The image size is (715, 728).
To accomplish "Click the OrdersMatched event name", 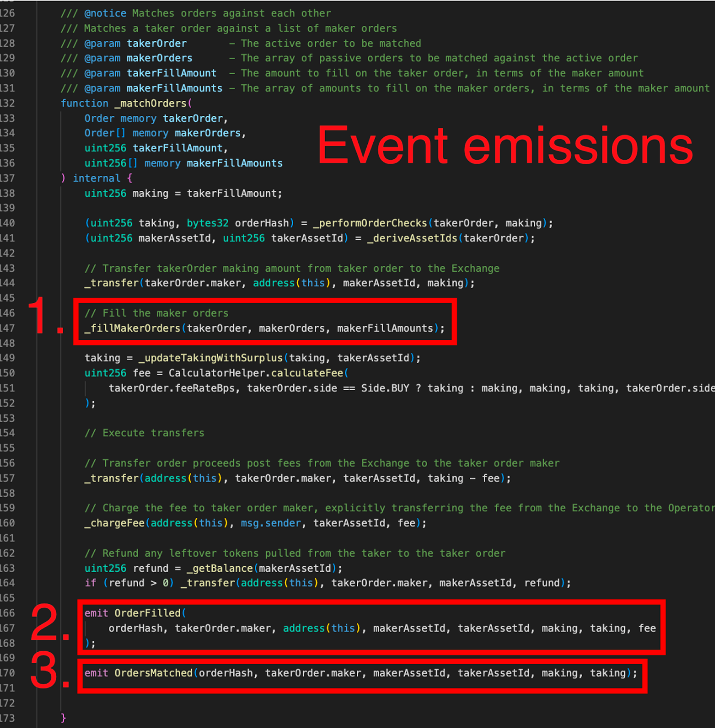I will click(154, 673).
